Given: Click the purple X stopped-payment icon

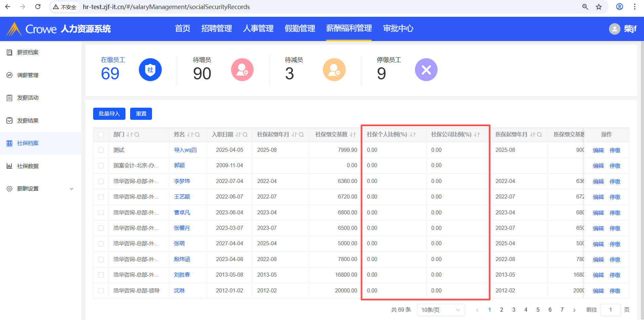Looking at the screenshot, I should 426,70.
